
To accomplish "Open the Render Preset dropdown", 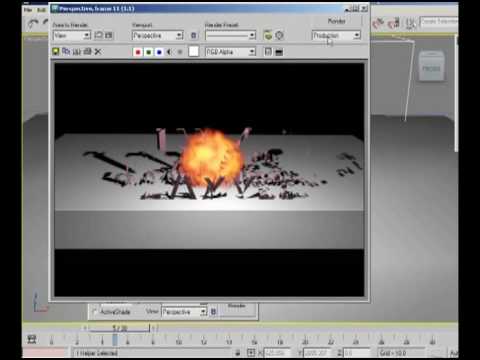I will click(x=231, y=35).
